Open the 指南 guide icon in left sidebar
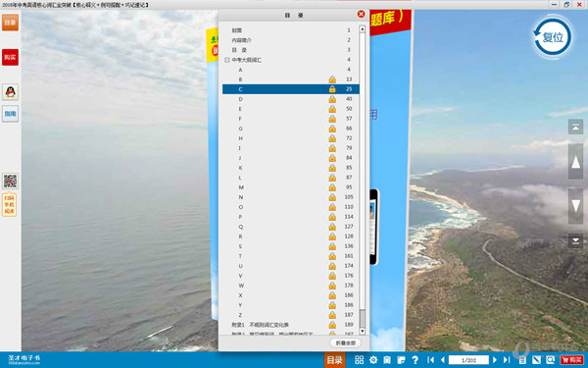The width and height of the screenshot is (588, 368). point(10,114)
